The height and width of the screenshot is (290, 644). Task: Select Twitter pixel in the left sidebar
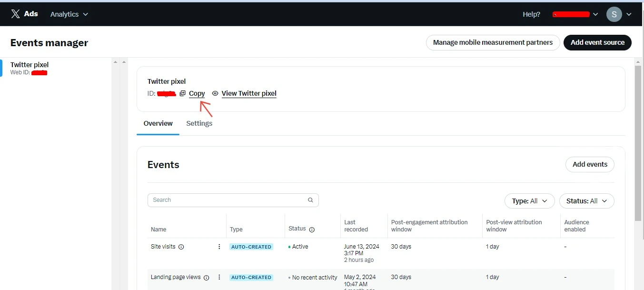point(56,68)
